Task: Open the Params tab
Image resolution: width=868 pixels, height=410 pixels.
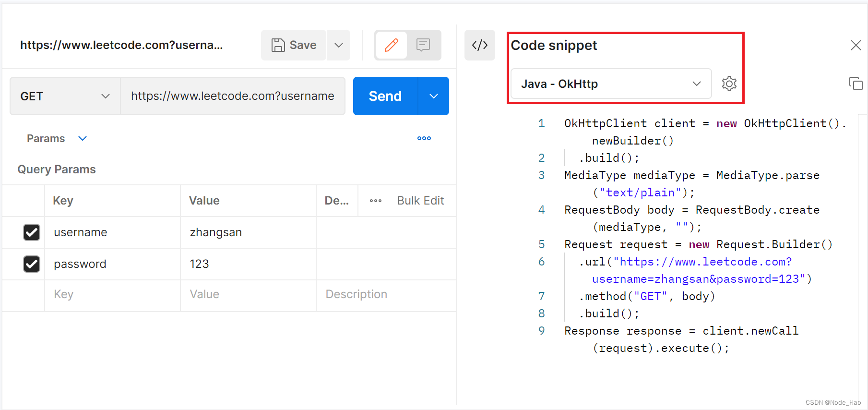Action: (x=46, y=138)
